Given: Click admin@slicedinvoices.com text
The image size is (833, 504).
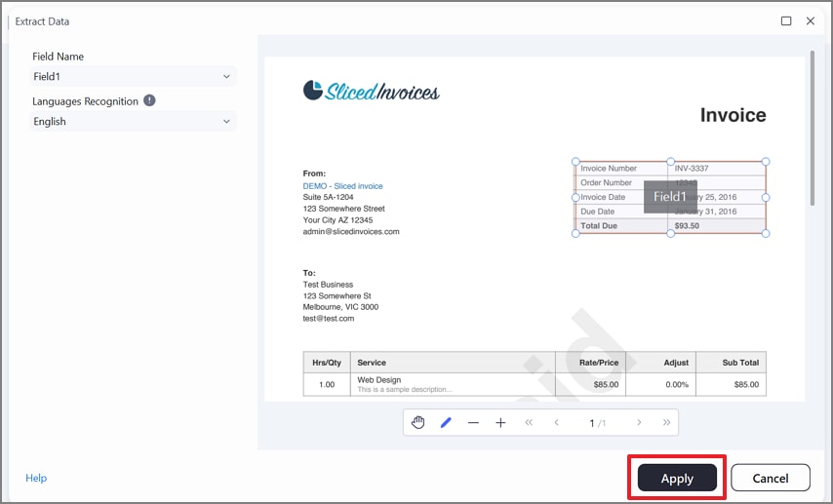Looking at the screenshot, I should [351, 232].
